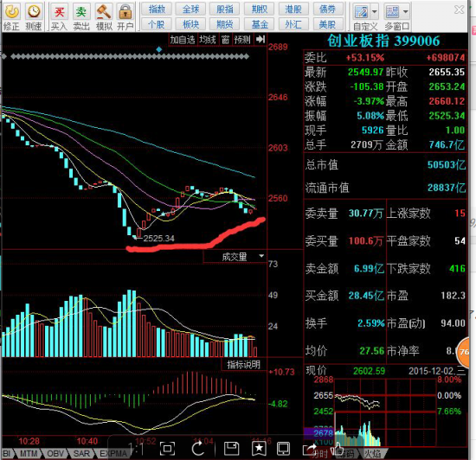Toggle 均线 moving average display
Screen dimensions: 476x460
208,40
